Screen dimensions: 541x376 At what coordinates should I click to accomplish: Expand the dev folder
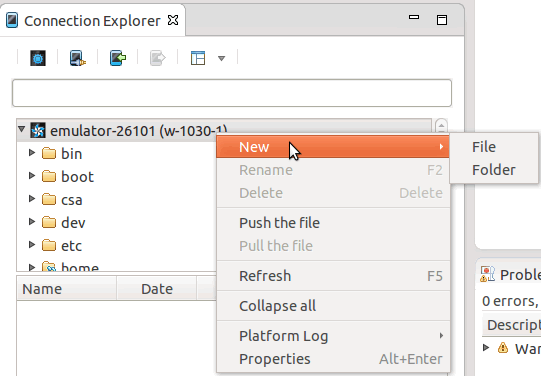click(32, 221)
